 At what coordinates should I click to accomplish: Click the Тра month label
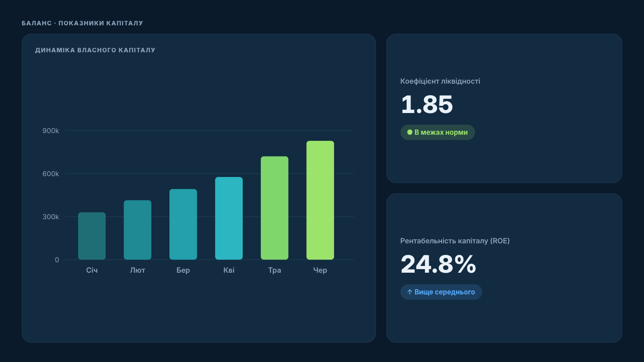275,270
